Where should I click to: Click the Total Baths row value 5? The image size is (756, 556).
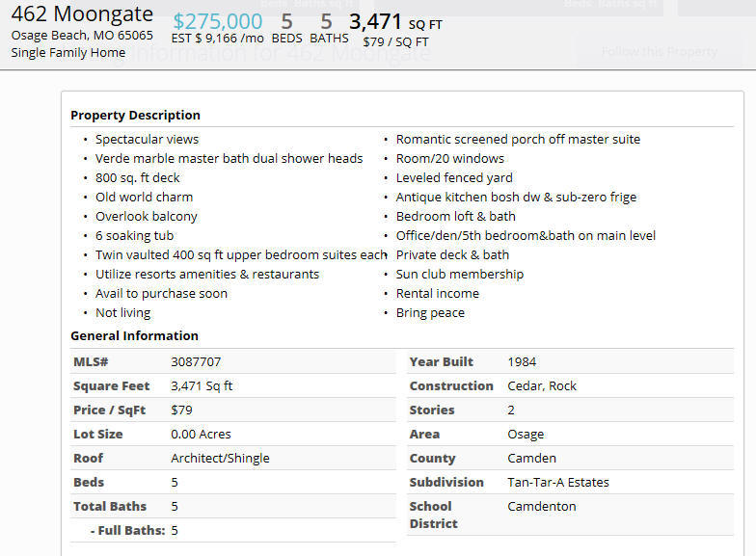pyautogui.click(x=175, y=507)
